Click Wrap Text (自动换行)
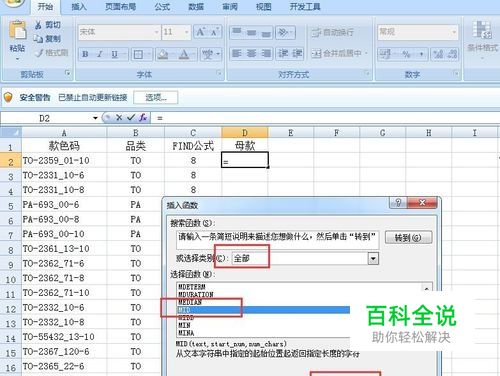The height and width of the screenshot is (376, 500). [x=332, y=32]
